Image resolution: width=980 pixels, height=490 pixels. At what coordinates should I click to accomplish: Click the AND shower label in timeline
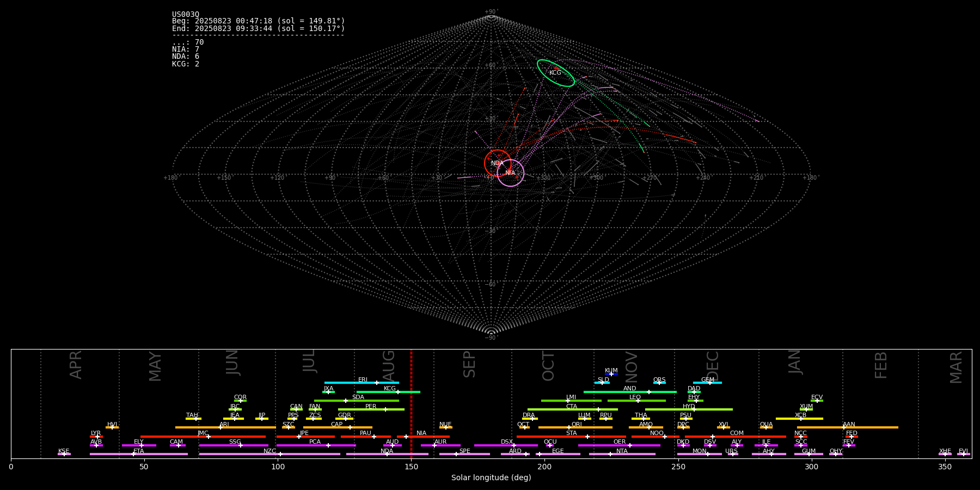tap(630, 389)
